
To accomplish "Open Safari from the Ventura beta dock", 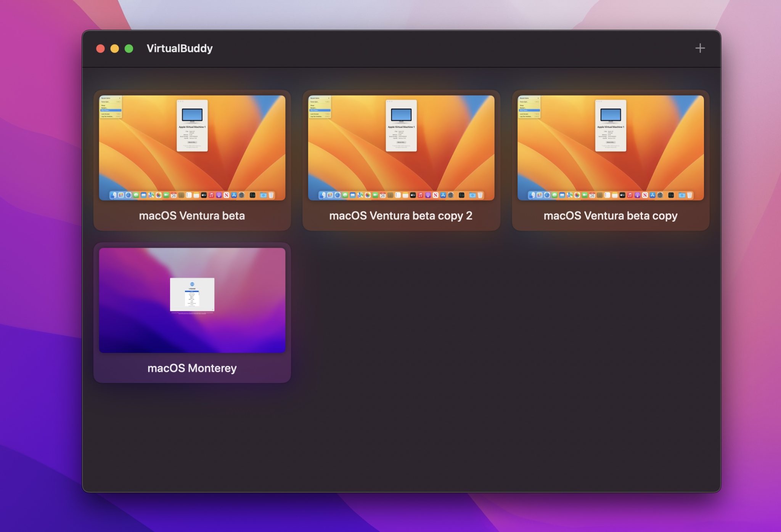I will [x=128, y=195].
